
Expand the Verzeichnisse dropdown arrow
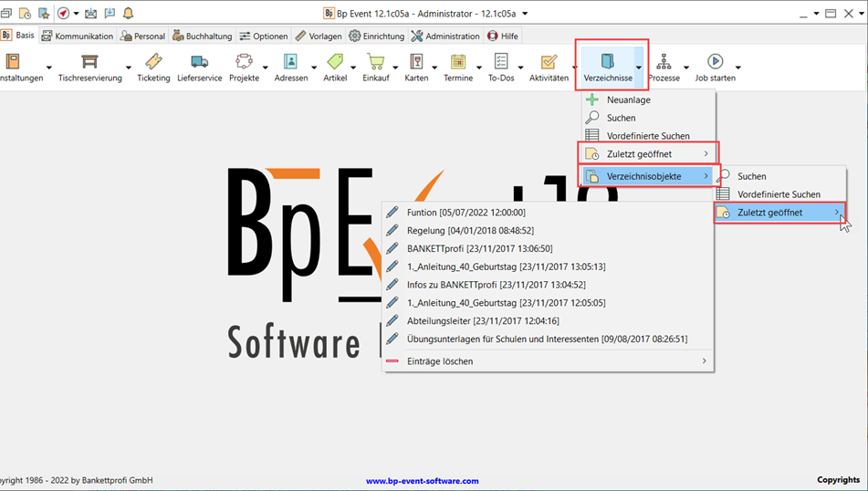point(639,67)
